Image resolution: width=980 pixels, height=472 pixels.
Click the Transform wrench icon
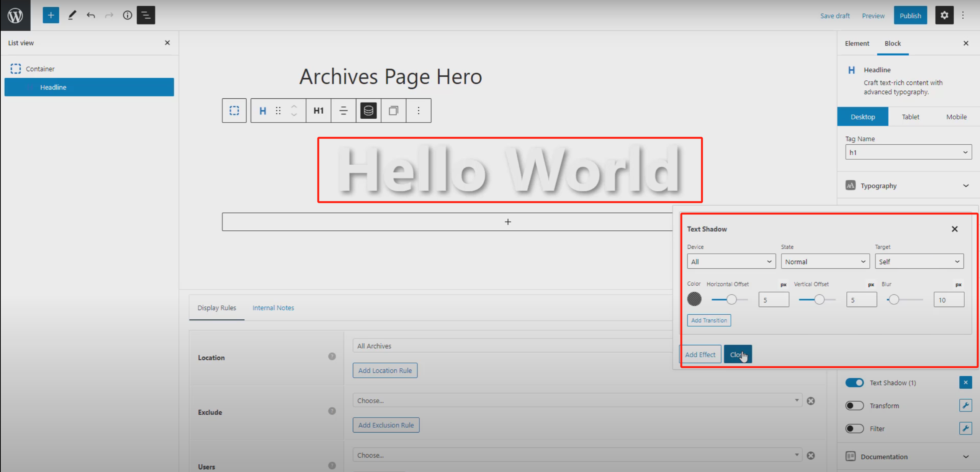965,405
